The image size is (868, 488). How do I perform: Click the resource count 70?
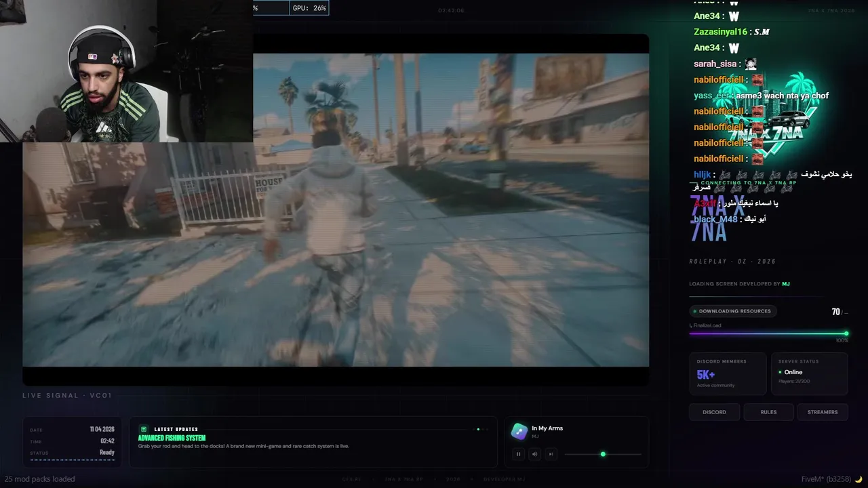pyautogui.click(x=836, y=312)
